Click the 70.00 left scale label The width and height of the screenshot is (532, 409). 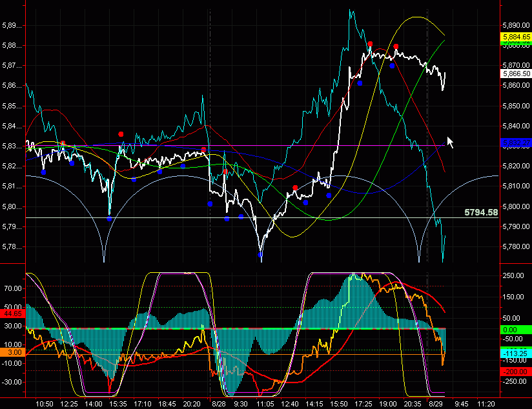(x=13, y=288)
